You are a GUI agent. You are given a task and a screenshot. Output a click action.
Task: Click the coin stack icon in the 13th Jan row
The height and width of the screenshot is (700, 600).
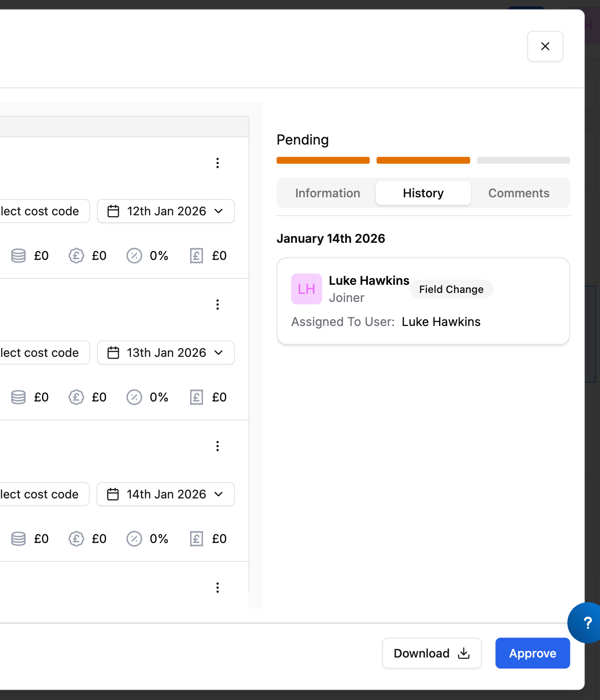pyautogui.click(x=18, y=397)
